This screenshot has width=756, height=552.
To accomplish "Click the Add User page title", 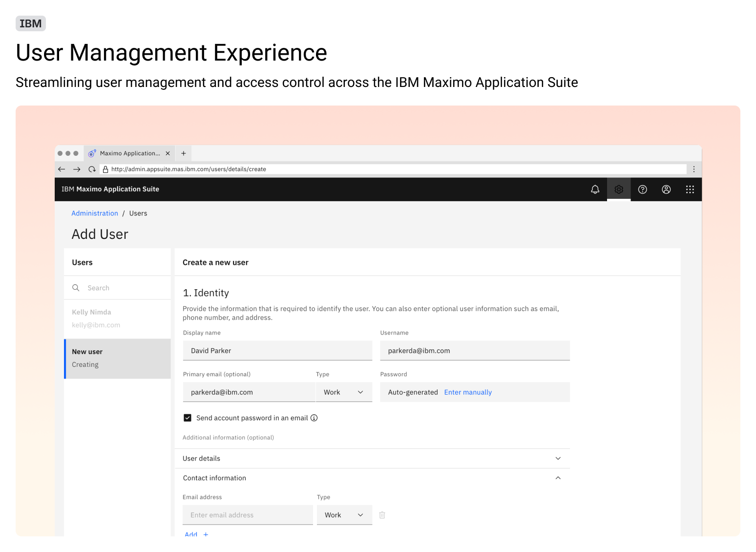I will click(100, 234).
